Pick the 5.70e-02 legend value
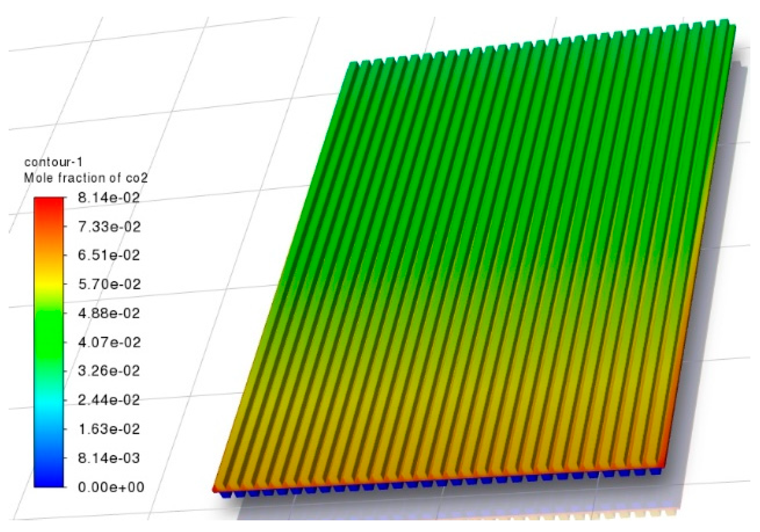Image resolution: width=760 pixels, height=532 pixels. (x=109, y=284)
